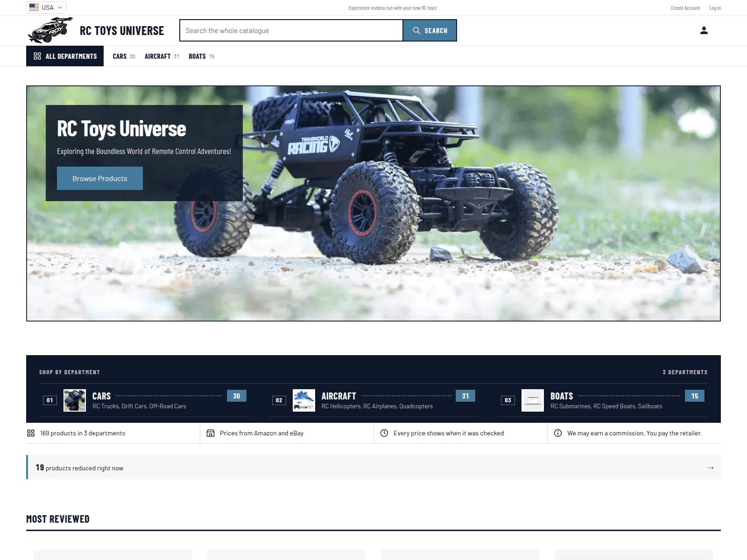Open the Boats department thumbnail

(533, 400)
